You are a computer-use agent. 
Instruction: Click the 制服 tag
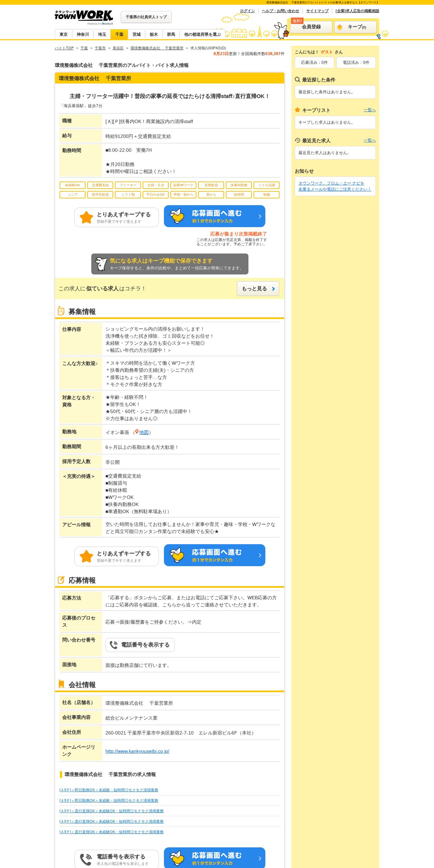266,195
